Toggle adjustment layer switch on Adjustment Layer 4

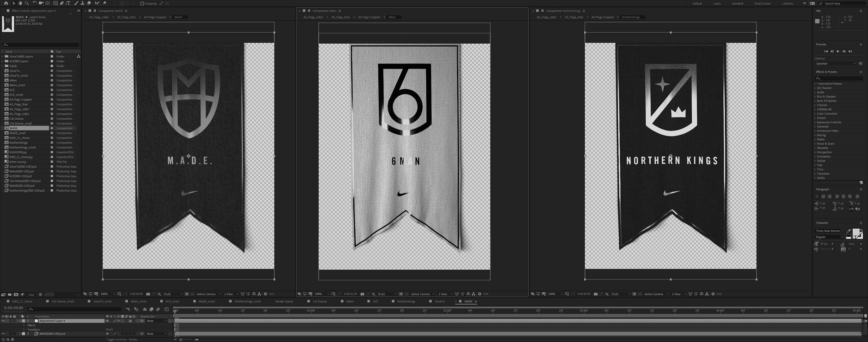130,321
